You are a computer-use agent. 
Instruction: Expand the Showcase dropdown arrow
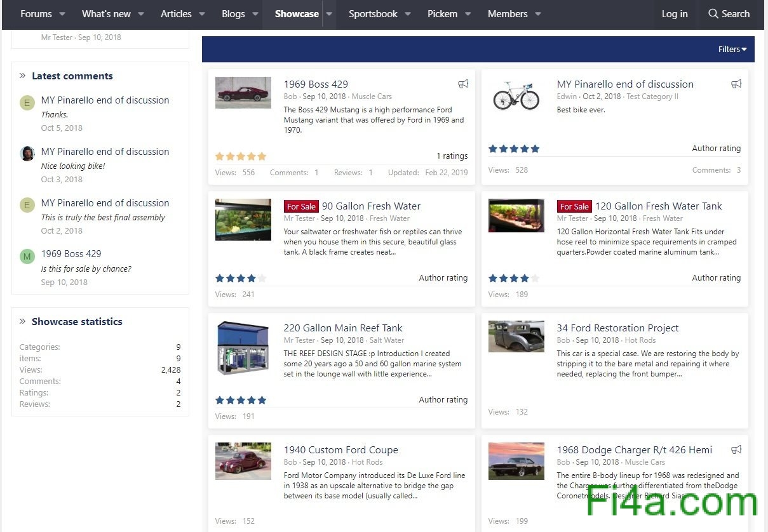point(329,14)
